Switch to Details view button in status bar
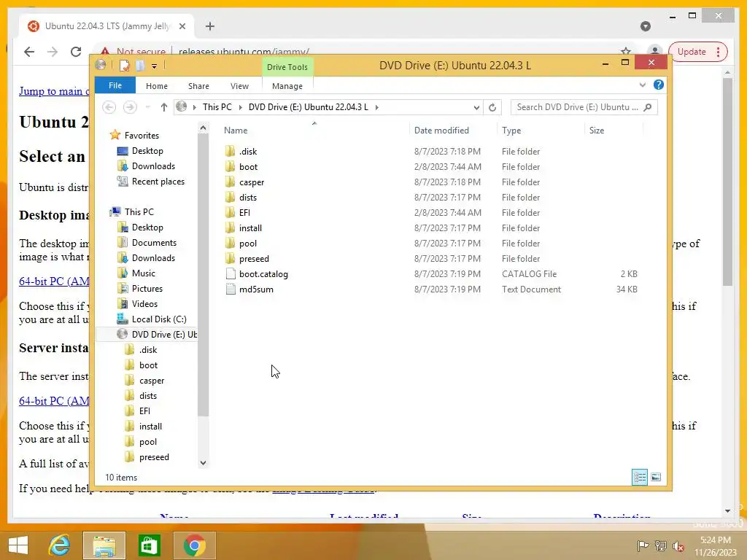The image size is (747, 560). (x=639, y=477)
